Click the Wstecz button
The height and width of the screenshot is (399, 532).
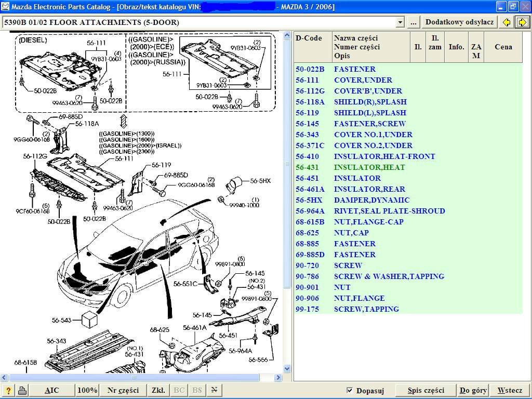pos(510,390)
